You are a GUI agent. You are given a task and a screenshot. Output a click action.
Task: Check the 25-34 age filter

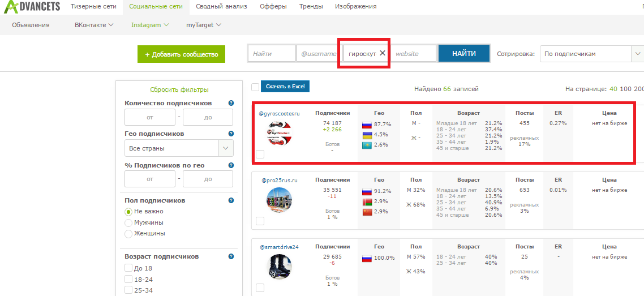pyautogui.click(x=128, y=290)
